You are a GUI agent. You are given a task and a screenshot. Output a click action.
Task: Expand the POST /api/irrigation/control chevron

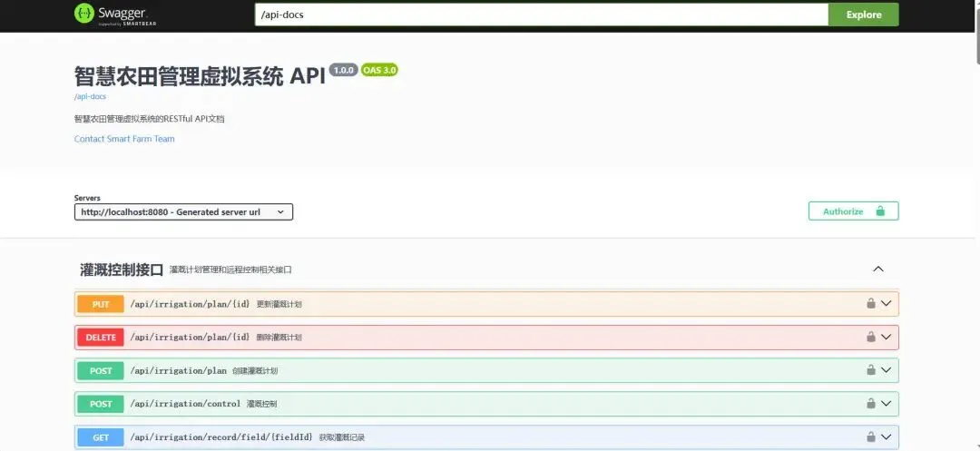click(x=886, y=404)
